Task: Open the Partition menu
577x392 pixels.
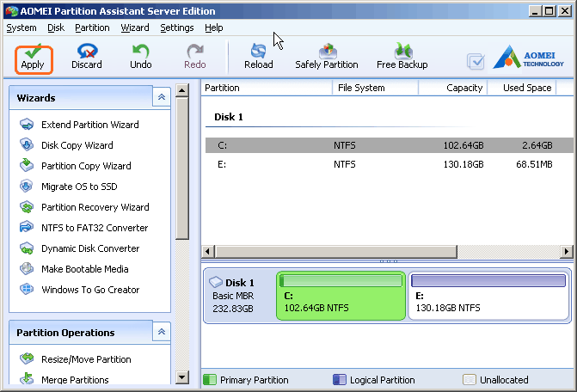Action: click(x=92, y=28)
